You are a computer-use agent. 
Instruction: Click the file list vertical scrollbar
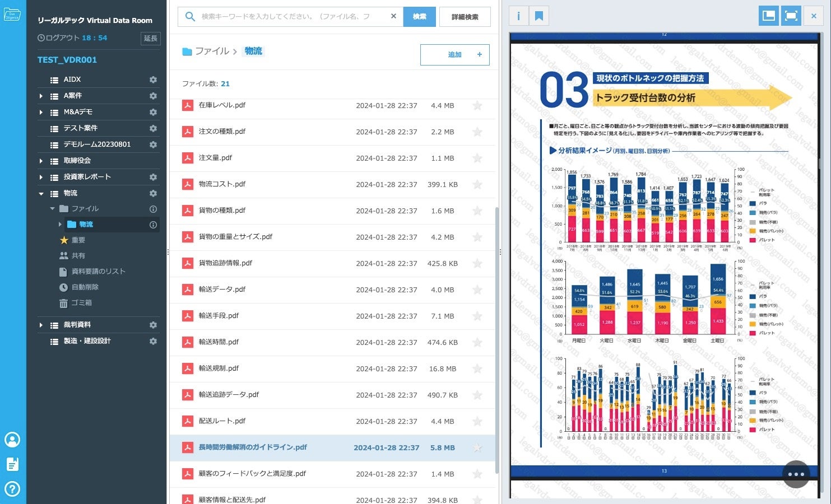pos(496,340)
